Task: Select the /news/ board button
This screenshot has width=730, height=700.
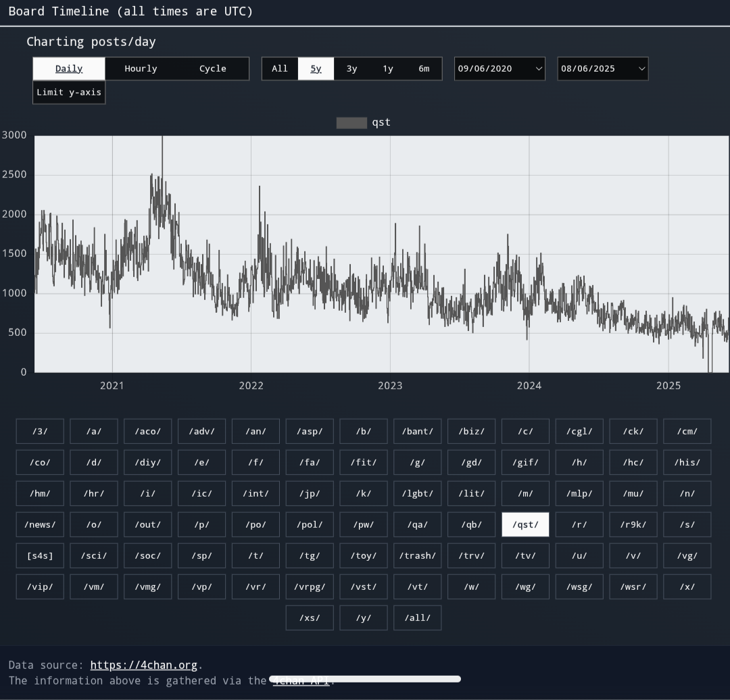Action: (40, 524)
